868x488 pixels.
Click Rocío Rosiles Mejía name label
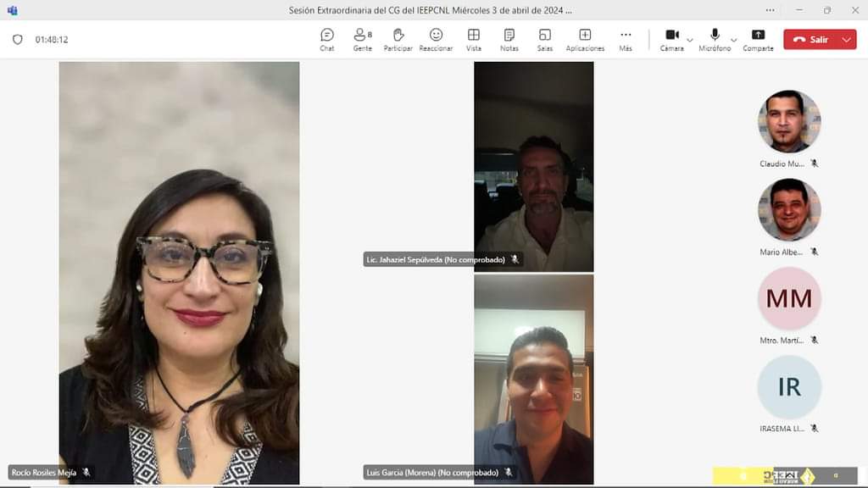pyautogui.click(x=44, y=473)
